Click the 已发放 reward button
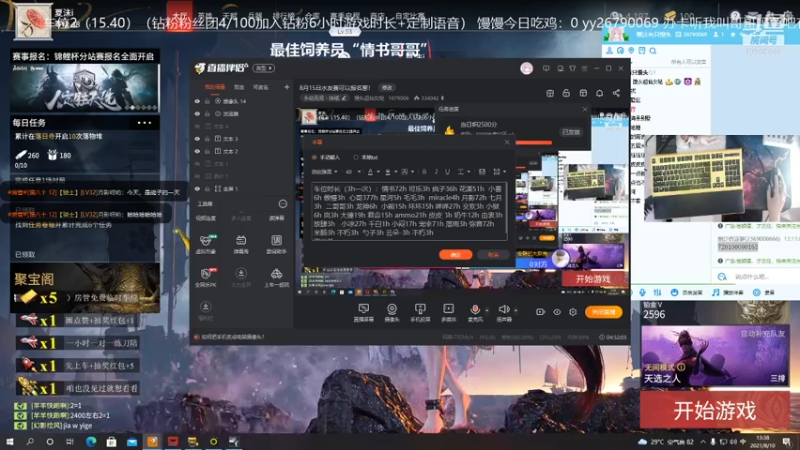This screenshot has width=800, height=450. (x=571, y=132)
